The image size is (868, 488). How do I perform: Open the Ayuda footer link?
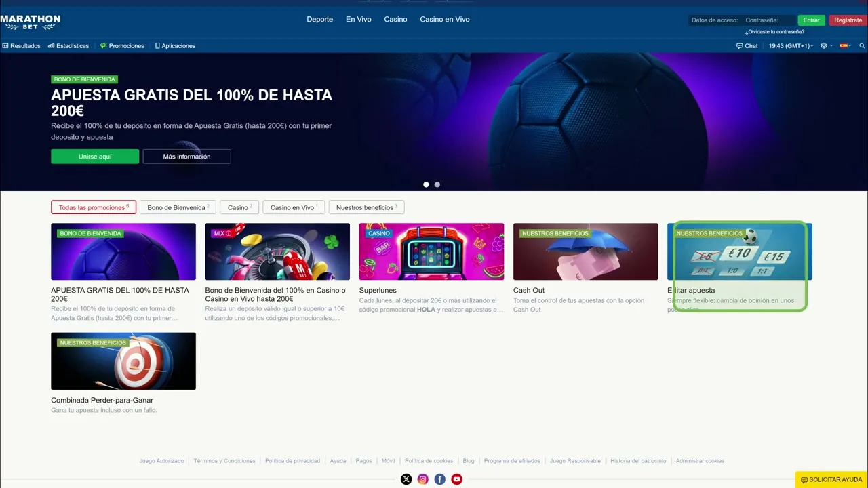[338, 461]
